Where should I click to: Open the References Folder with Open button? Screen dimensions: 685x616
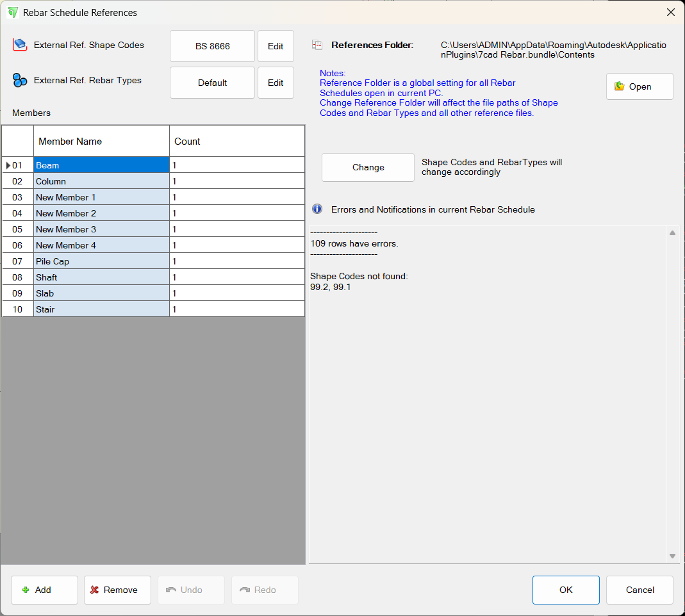(639, 86)
